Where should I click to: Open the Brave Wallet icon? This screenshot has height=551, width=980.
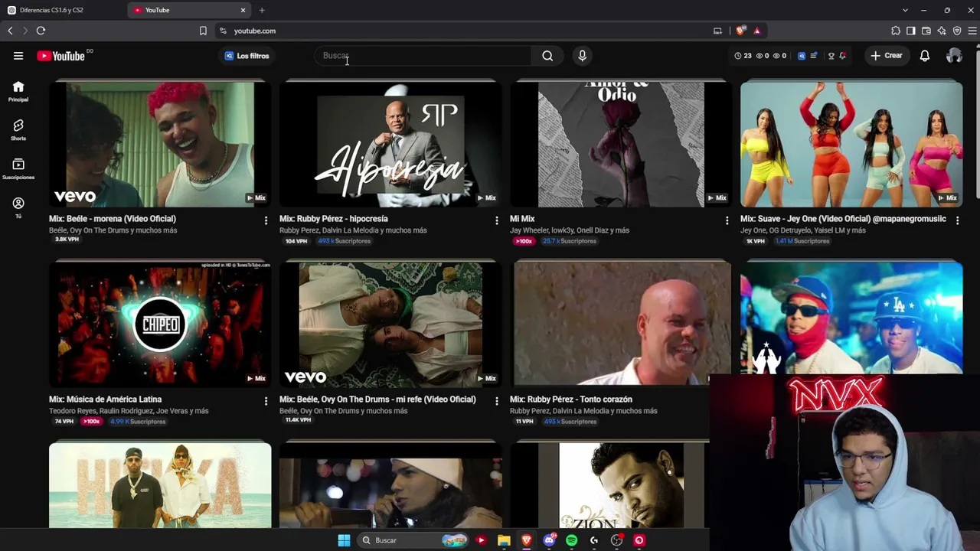[x=926, y=31]
